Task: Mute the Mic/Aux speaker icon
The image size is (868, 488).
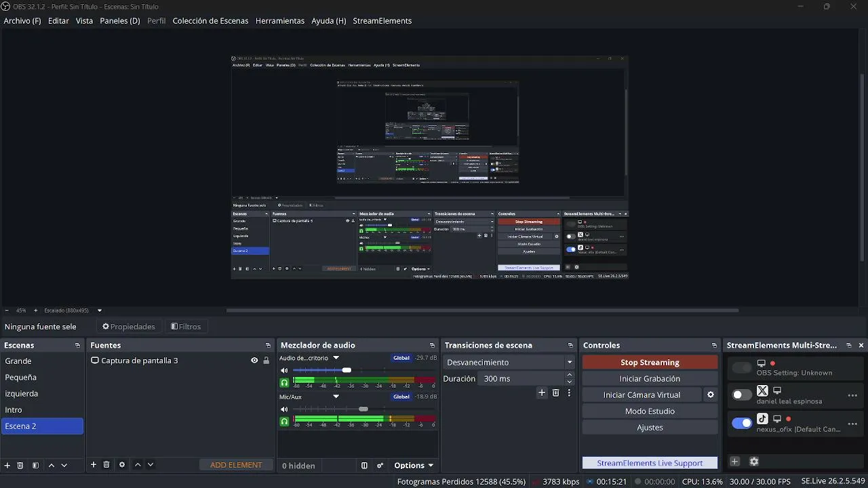Action: click(x=284, y=409)
